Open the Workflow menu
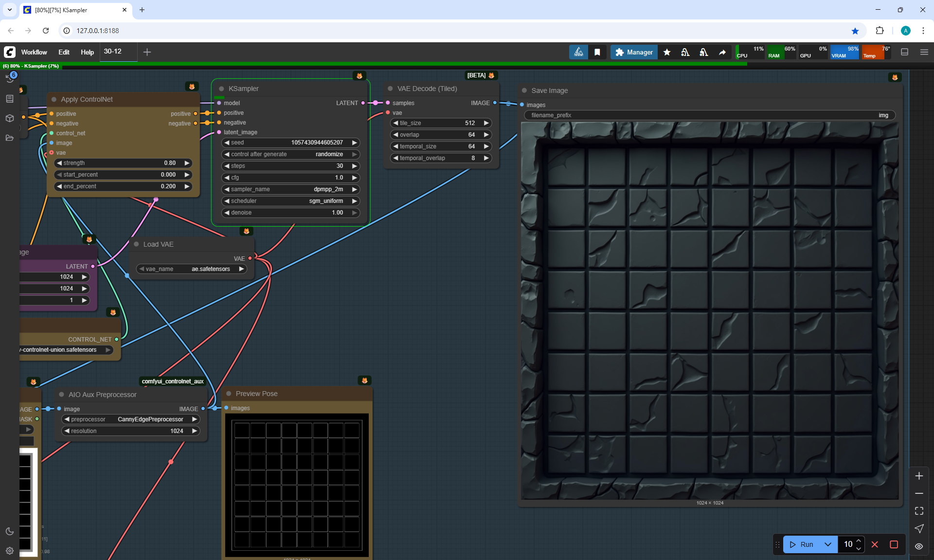Viewport: 934px width, 560px height. pyautogui.click(x=34, y=52)
